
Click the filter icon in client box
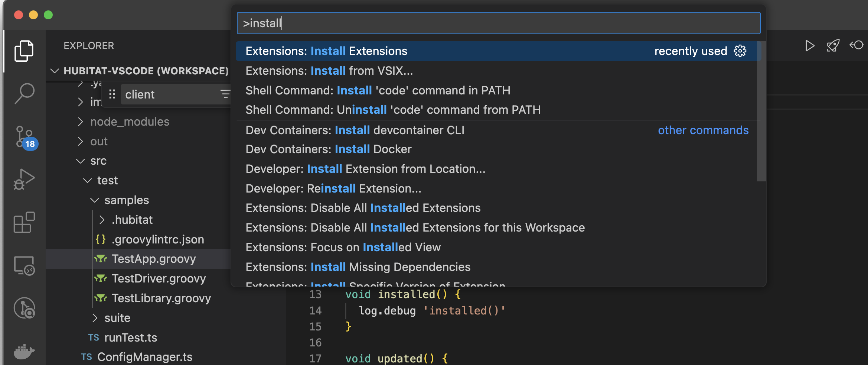pyautogui.click(x=225, y=94)
